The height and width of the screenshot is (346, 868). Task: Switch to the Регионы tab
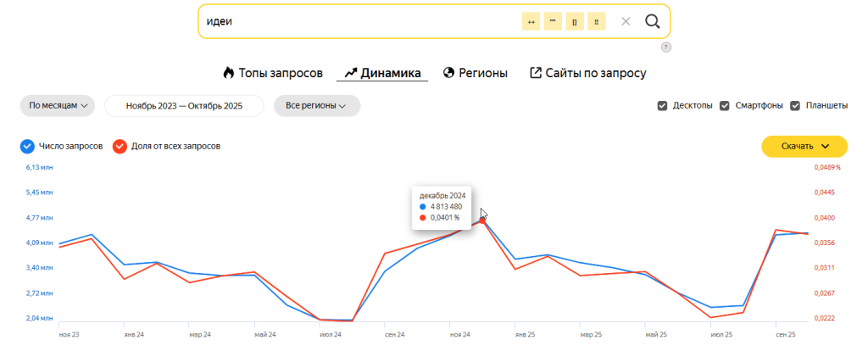(475, 73)
